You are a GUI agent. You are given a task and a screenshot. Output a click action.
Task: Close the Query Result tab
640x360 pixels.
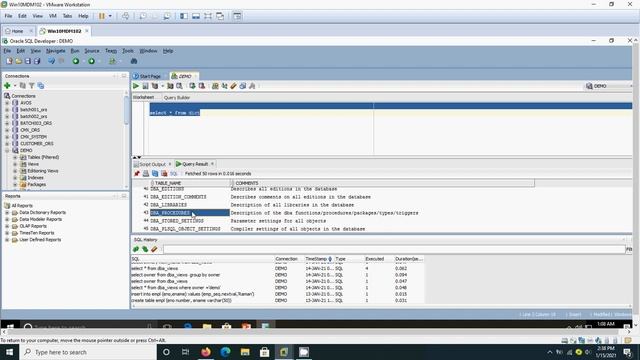(212, 164)
